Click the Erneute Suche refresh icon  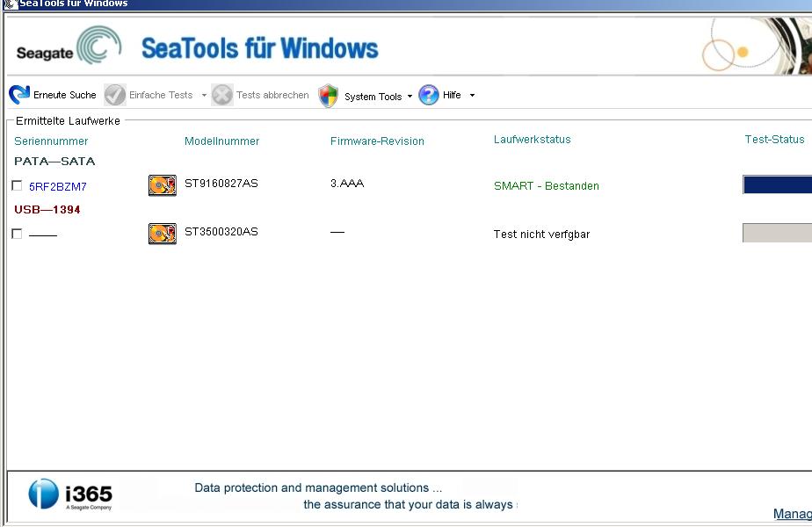(19, 95)
